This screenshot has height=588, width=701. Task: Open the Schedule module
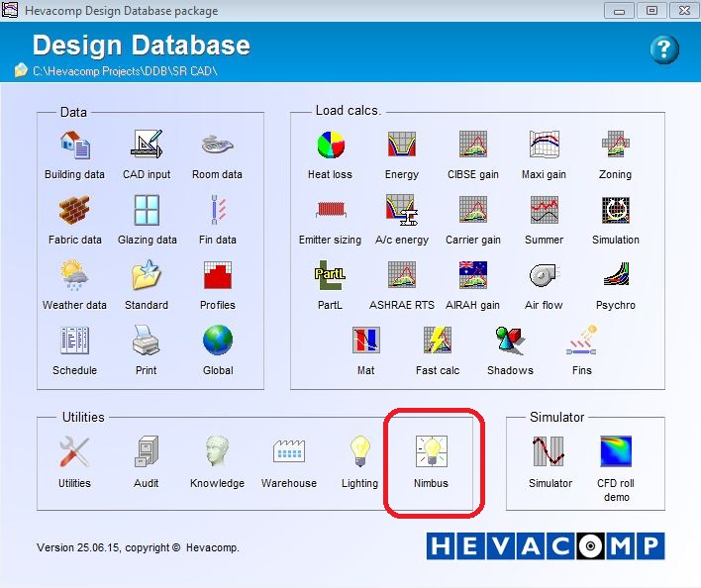click(x=74, y=340)
